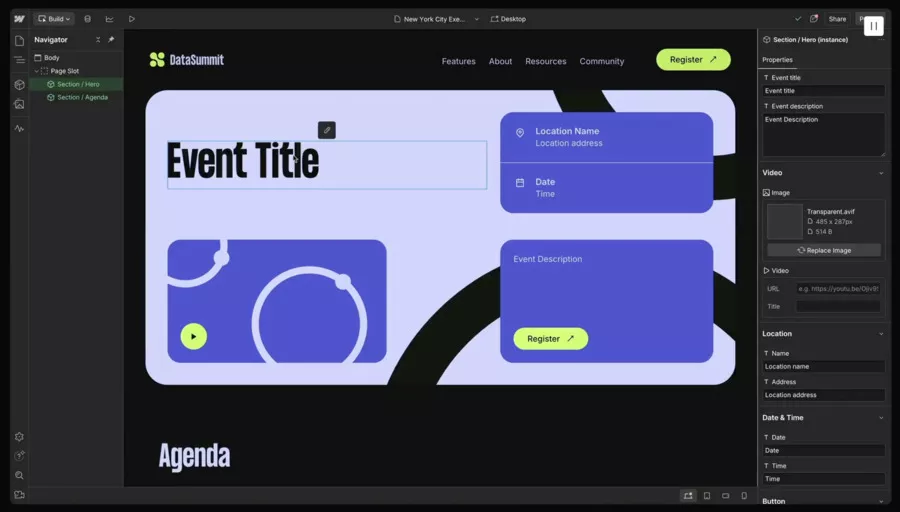Click the About nav link
Screen dimensions: 900x512
(501, 61)
